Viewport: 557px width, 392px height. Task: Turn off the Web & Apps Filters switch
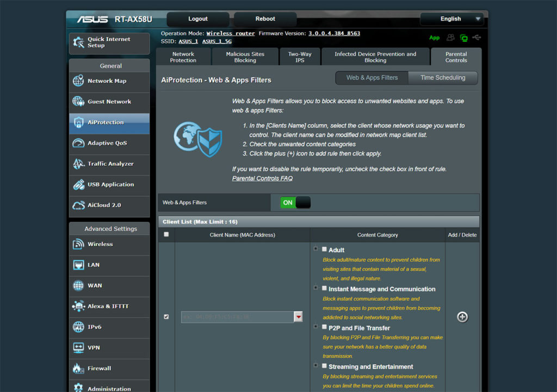[295, 202]
